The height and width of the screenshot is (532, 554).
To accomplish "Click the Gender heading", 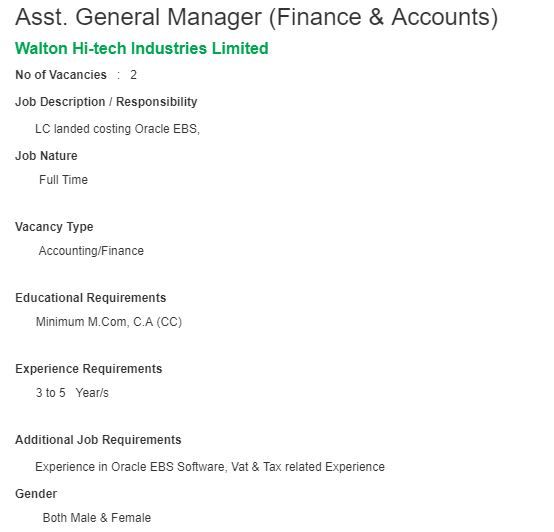I will tap(36, 494).
